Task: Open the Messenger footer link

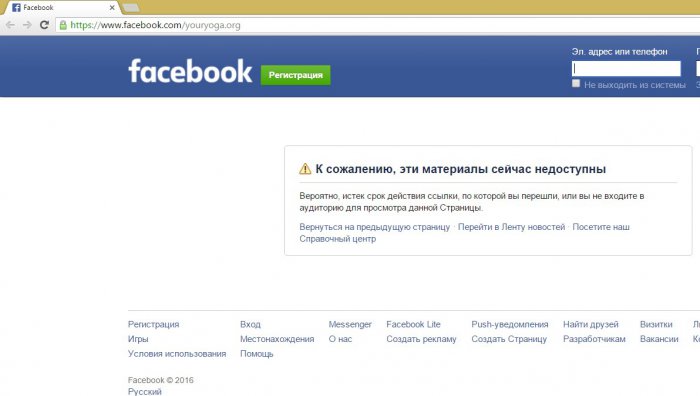Action: coord(350,324)
